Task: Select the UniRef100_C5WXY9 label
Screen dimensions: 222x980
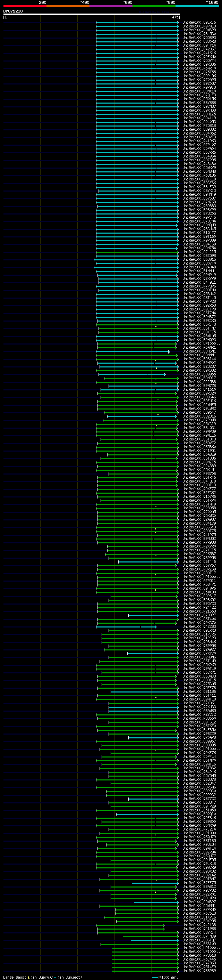Action: pos(199,168)
